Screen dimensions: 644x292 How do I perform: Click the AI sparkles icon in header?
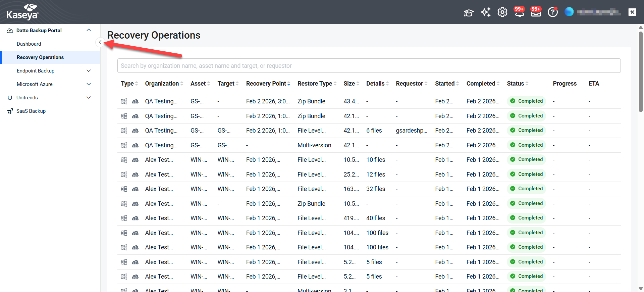tap(485, 12)
